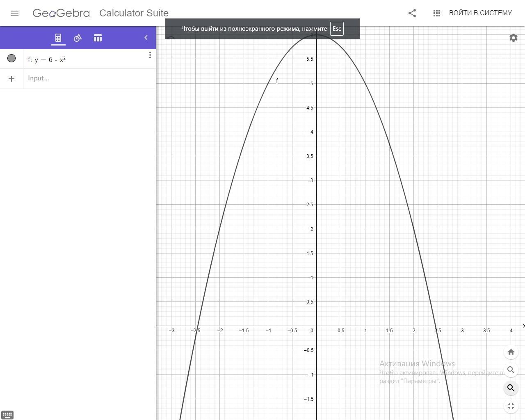Screen dimensions: 525x420
Task: Click the curve label f on graph
Action: tap(277, 81)
